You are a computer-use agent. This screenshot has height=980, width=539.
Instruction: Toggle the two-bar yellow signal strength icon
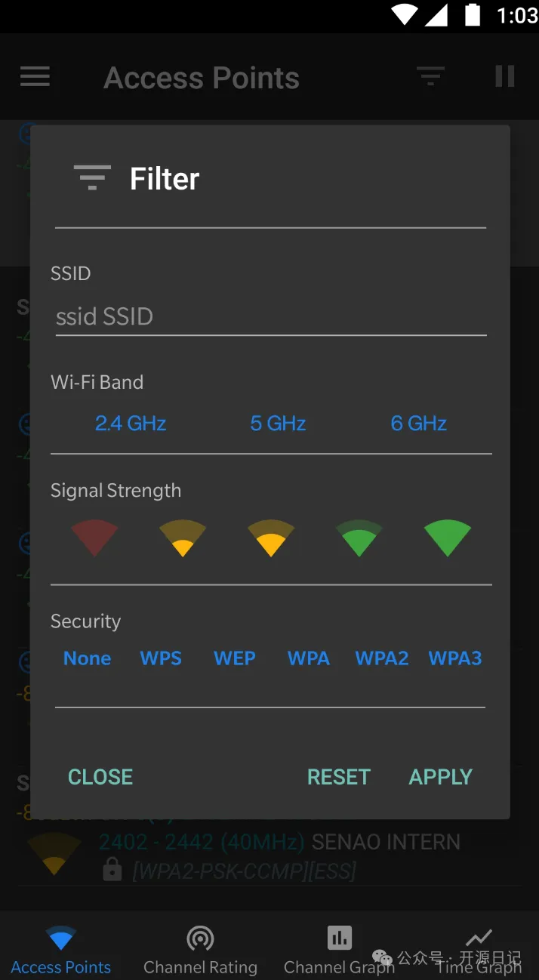coord(271,538)
